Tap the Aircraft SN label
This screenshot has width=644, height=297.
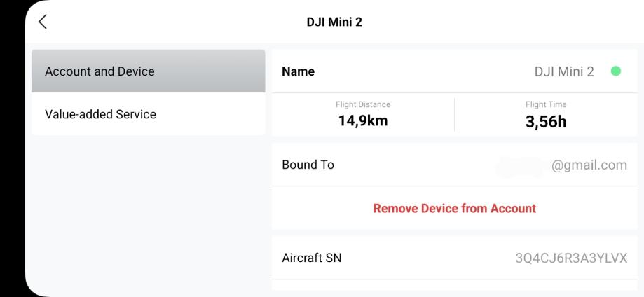pyautogui.click(x=312, y=258)
